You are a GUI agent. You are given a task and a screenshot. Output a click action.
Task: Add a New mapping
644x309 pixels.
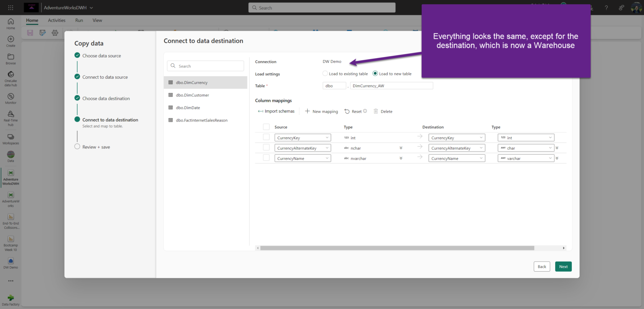click(322, 111)
